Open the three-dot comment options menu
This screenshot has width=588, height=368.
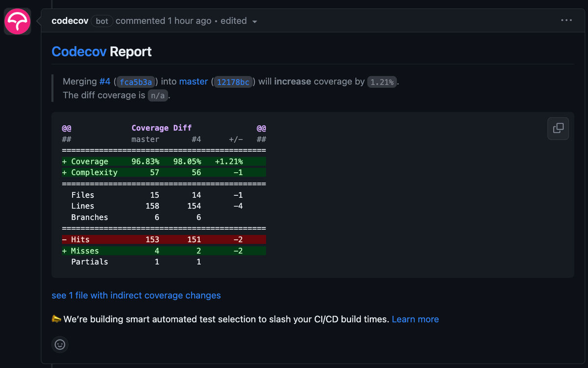(566, 21)
